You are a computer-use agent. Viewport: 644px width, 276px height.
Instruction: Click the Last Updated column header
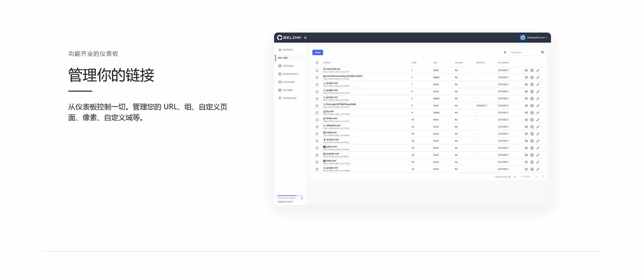503,63
